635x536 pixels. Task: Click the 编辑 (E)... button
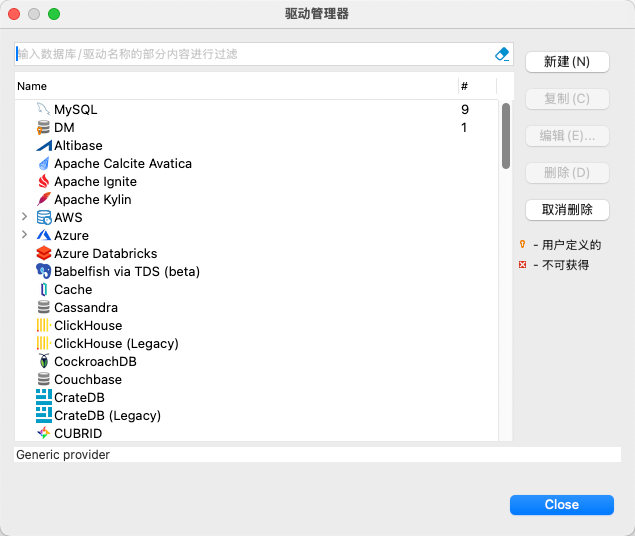(567, 136)
